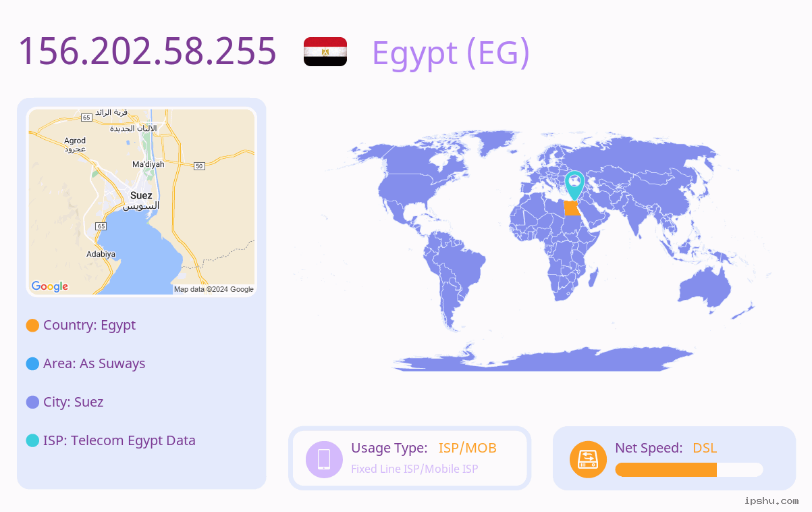Screen dimensions: 812x512
Task: Click the ISP/MOB usage type value
Action: 468,448
